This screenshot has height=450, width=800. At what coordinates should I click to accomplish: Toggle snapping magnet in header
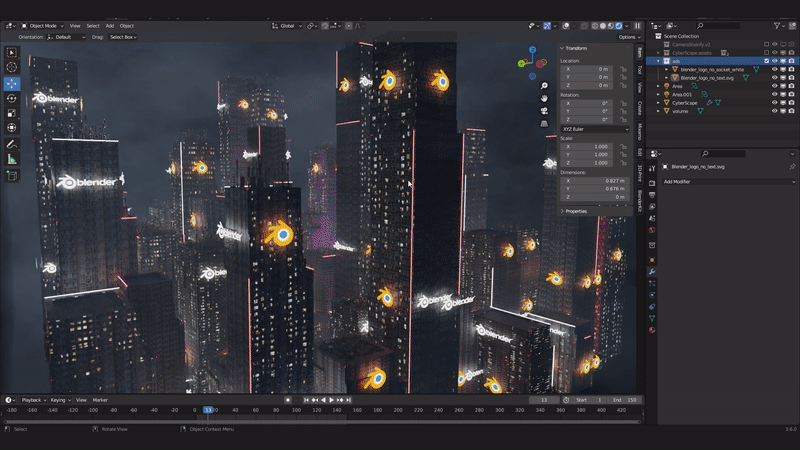point(324,26)
